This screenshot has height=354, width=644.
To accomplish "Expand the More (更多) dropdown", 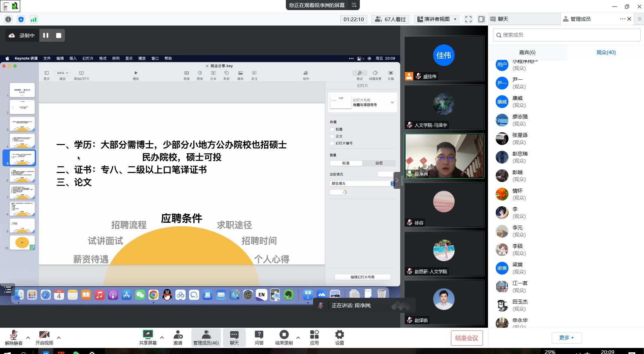I will click(566, 338).
